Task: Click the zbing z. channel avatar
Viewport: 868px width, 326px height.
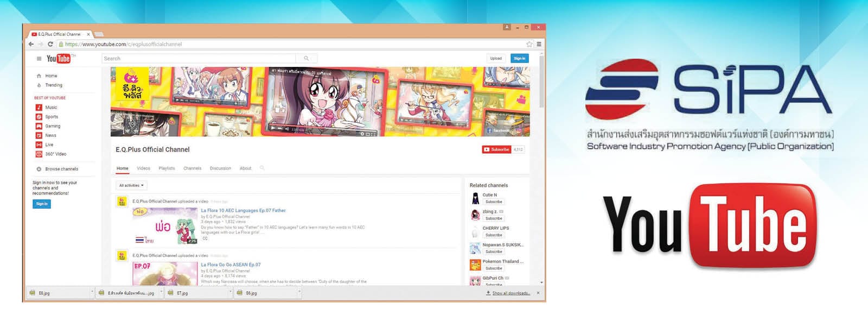Action: (475, 215)
